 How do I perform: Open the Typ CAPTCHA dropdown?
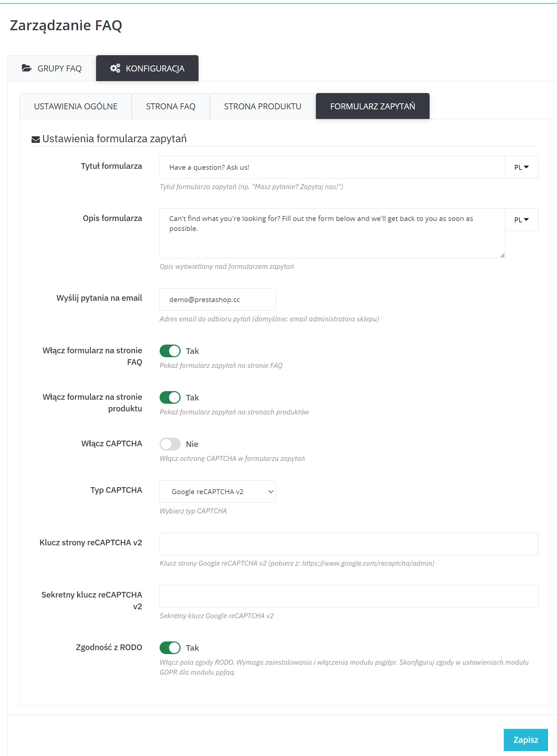click(217, 491)
